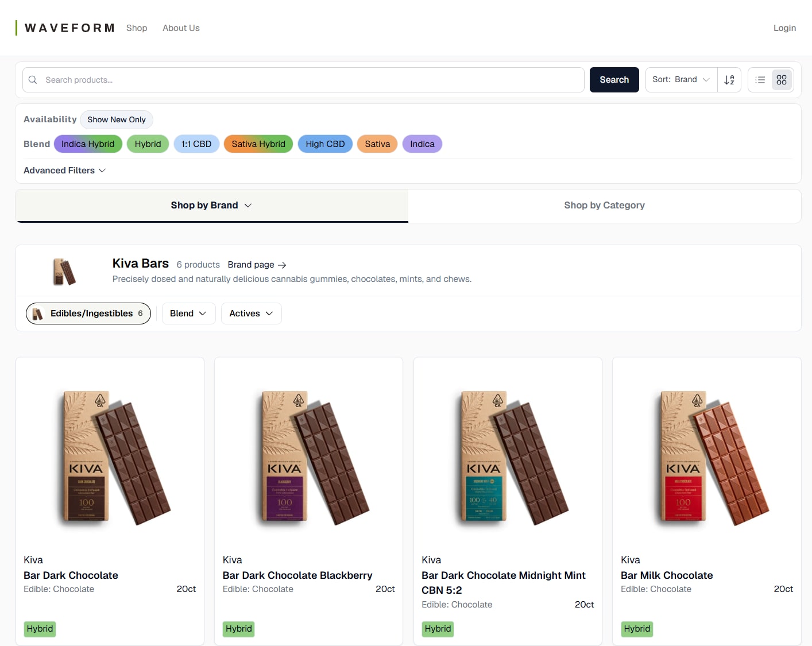The width and height of the screenshot is (812, 646).
Task: Click the Kiva Bars brand logo image
Action: pos(64,271)
